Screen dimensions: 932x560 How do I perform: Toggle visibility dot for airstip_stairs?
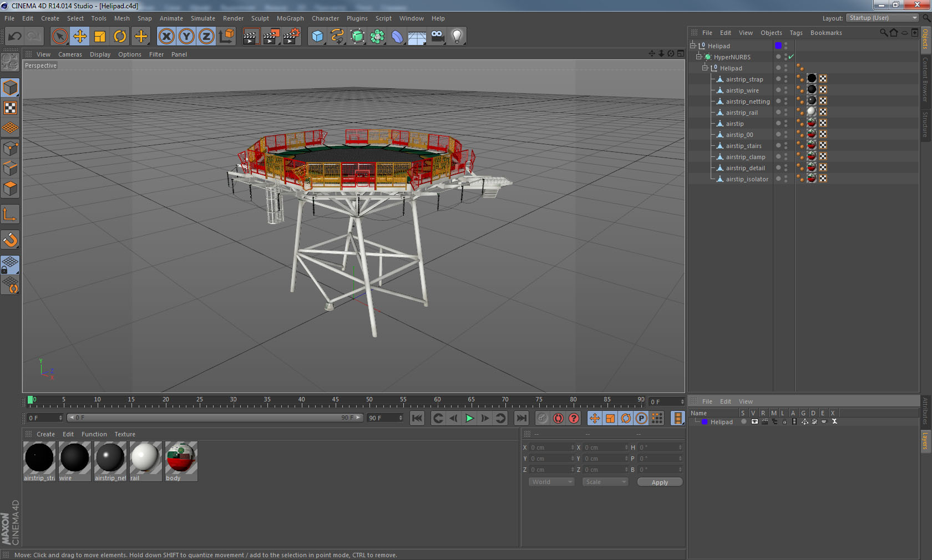[x=778, y=145]
